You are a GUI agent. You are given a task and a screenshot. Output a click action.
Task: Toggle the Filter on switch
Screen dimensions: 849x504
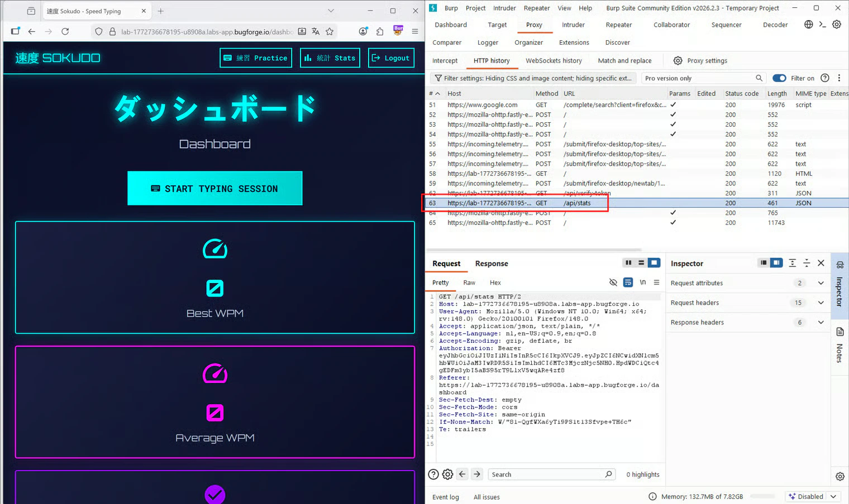(779, 78)
